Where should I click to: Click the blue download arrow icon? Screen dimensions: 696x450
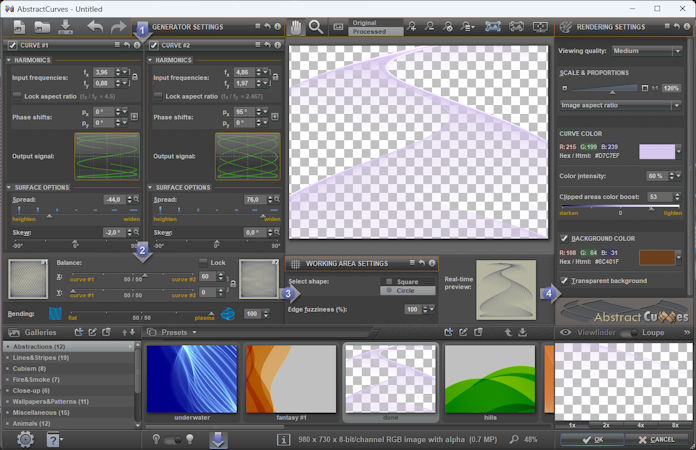click(x=218, y=439)
